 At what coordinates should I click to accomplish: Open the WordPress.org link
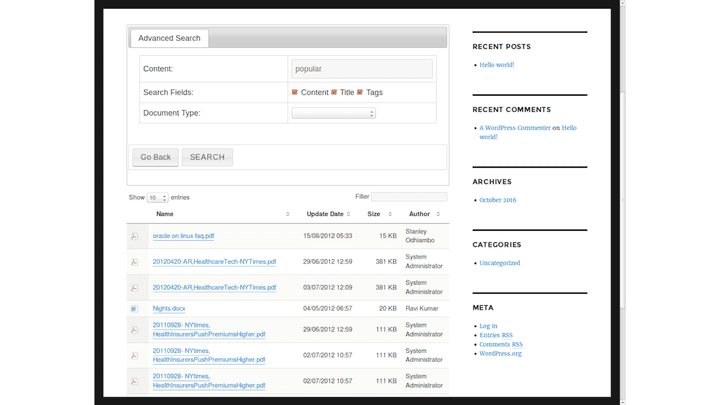click(501, 354)
